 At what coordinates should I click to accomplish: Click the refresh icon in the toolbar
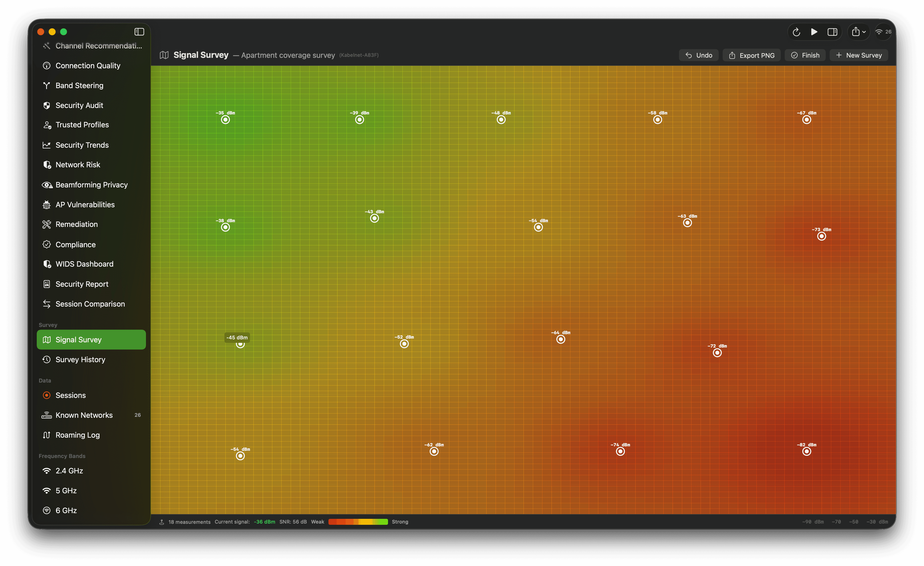[x=796, y=32]
